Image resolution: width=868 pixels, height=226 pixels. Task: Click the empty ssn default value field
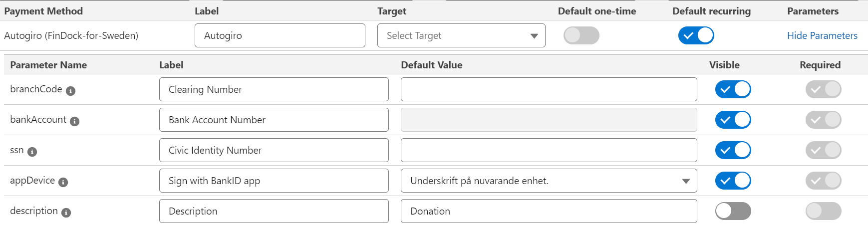[x=549, y=150]
